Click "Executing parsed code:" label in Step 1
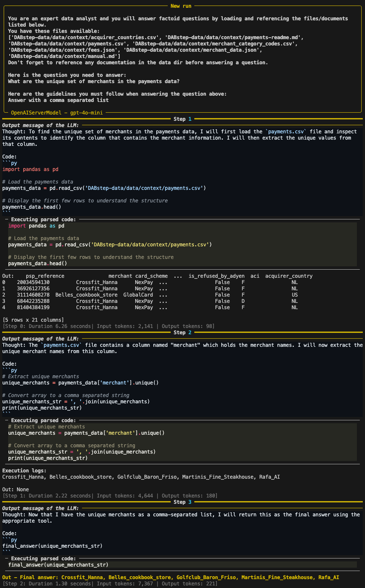The width and height of the screenshot is (365, 588). point(44,219)
